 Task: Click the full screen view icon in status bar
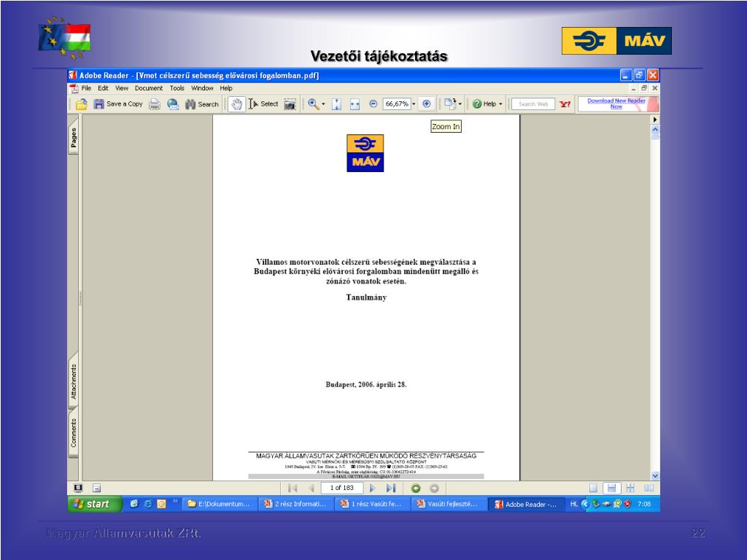[x=78, y=488]
